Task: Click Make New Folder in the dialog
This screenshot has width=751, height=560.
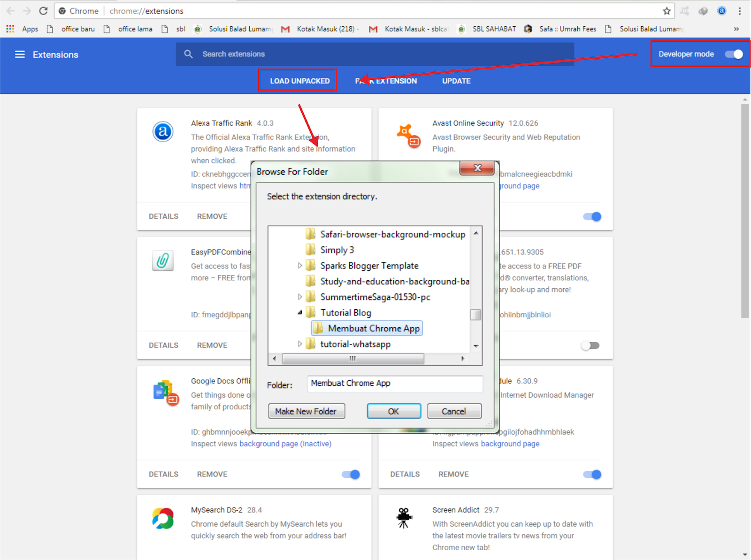Action: (306, 411)
